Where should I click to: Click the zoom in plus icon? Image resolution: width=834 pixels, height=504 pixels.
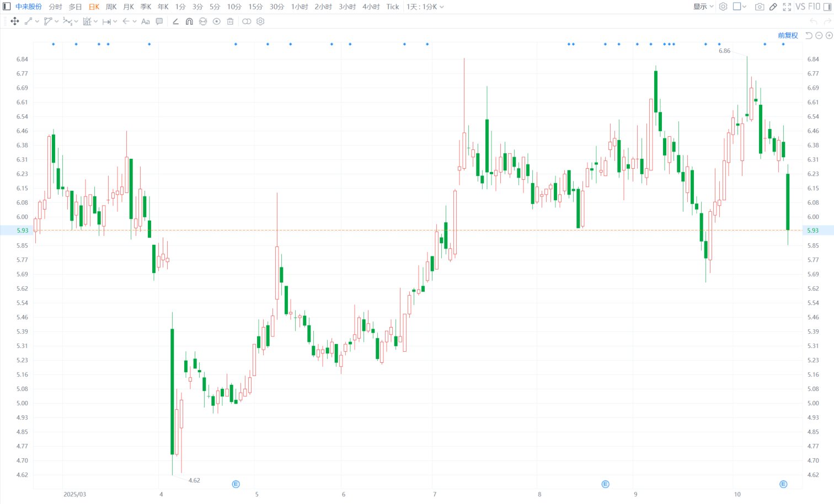pos(829,35)
